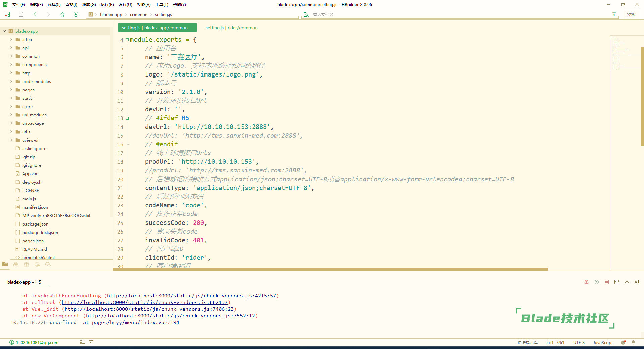The image size is (644, 349).
Task: Fold the #ifdef H5 block at line 13
Action: pyautogui.click(x=127, y=118)
